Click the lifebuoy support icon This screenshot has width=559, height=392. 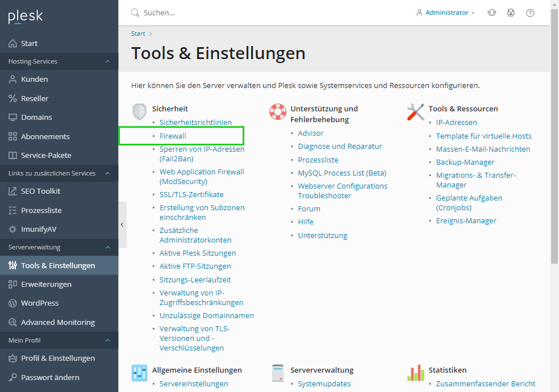(278, 111)
